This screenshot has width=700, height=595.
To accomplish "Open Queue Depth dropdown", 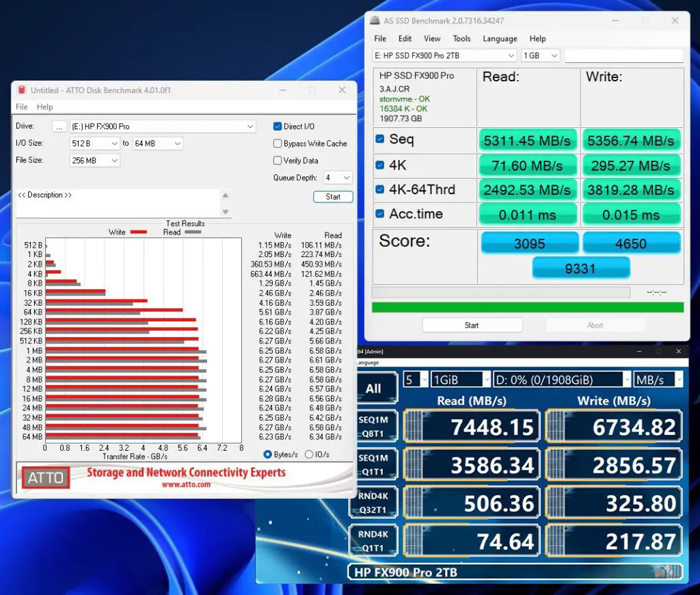I will 338,177.
